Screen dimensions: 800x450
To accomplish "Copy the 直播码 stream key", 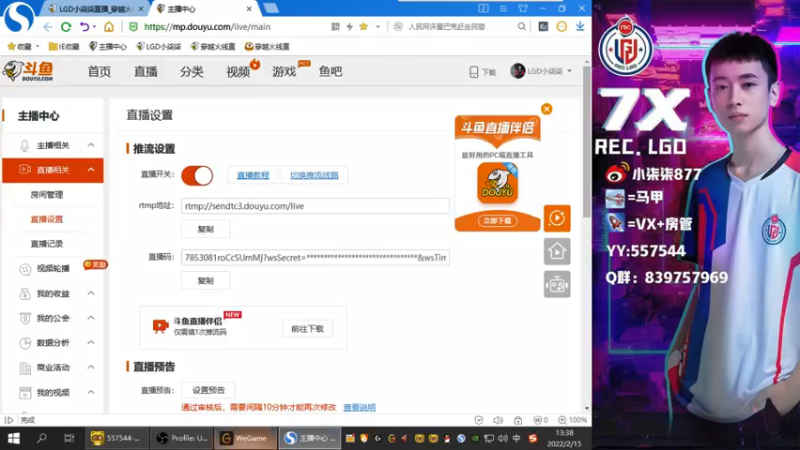I will pos(206,281).
